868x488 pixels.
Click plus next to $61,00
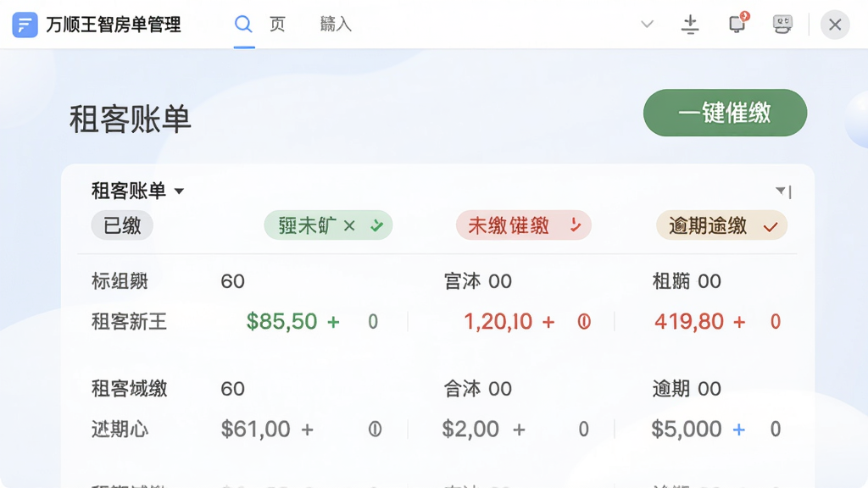point(307,429)
